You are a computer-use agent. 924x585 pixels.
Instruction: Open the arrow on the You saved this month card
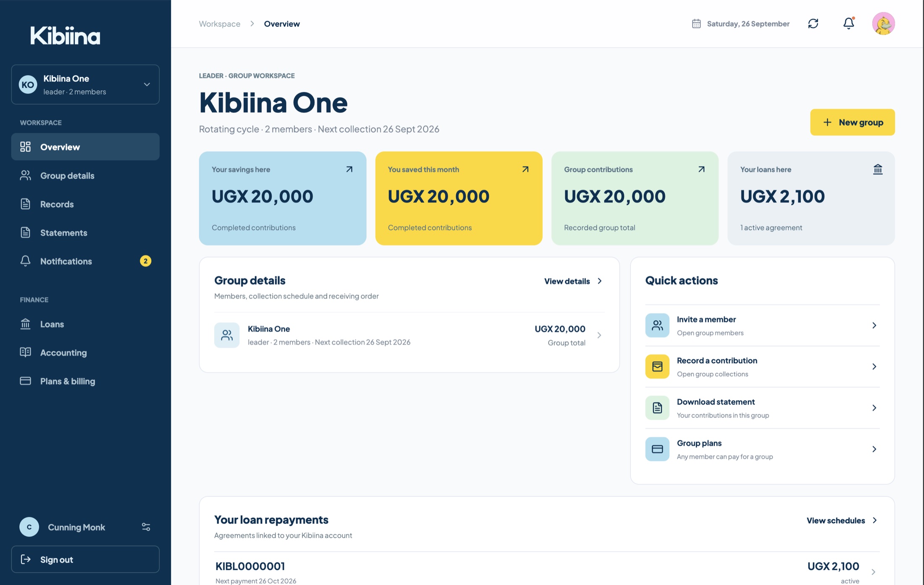coord(525,169)
